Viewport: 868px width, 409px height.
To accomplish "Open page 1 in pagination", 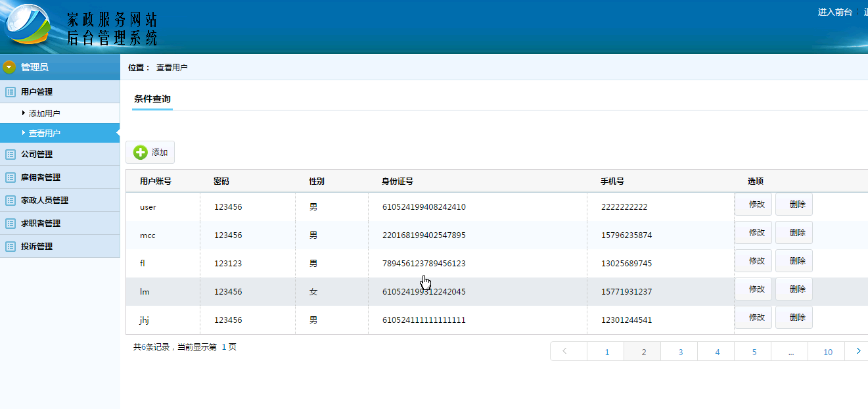I will tap(606, 351).
